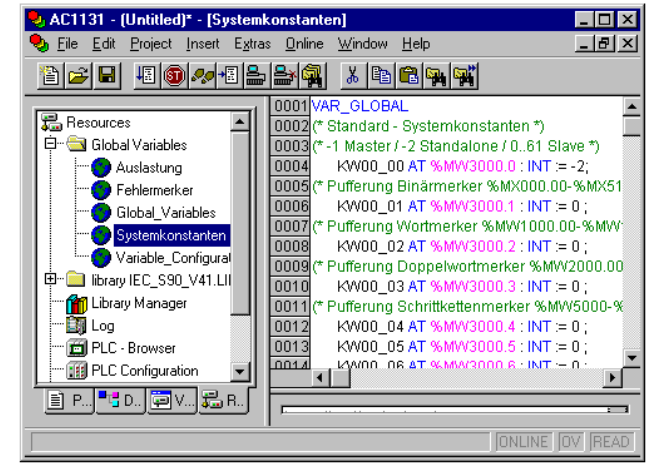Click the New file toolbar icon
This screenshot has width=669, height=474.
[x=50, y=76]
